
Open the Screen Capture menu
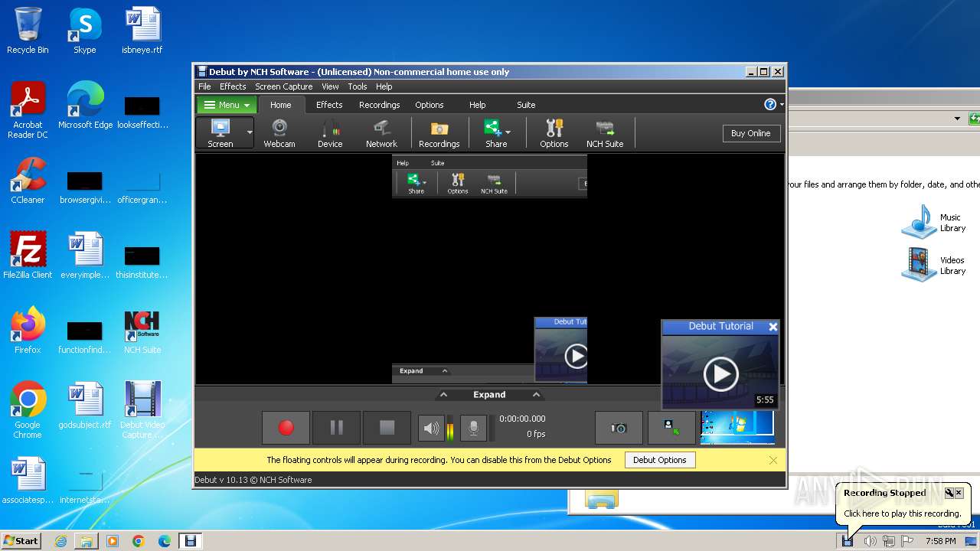(x=284, y=86)
